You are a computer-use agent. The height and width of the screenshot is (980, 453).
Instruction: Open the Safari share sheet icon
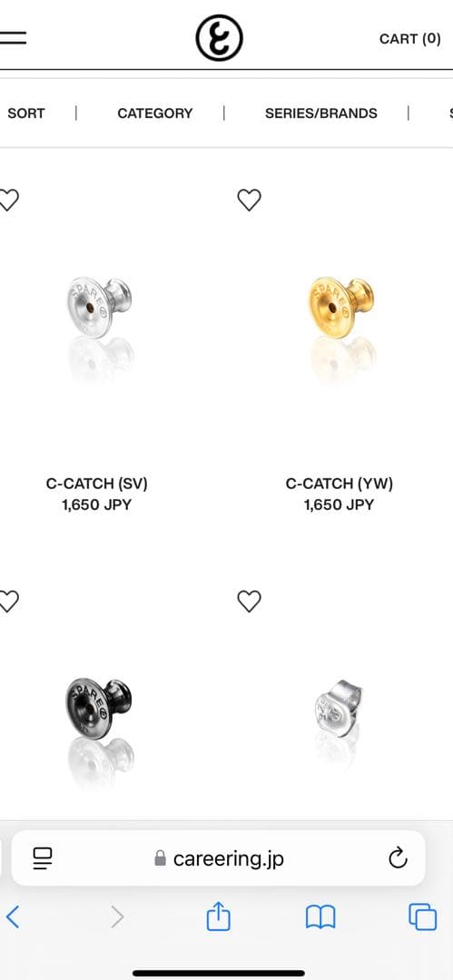tap(219, 916)
